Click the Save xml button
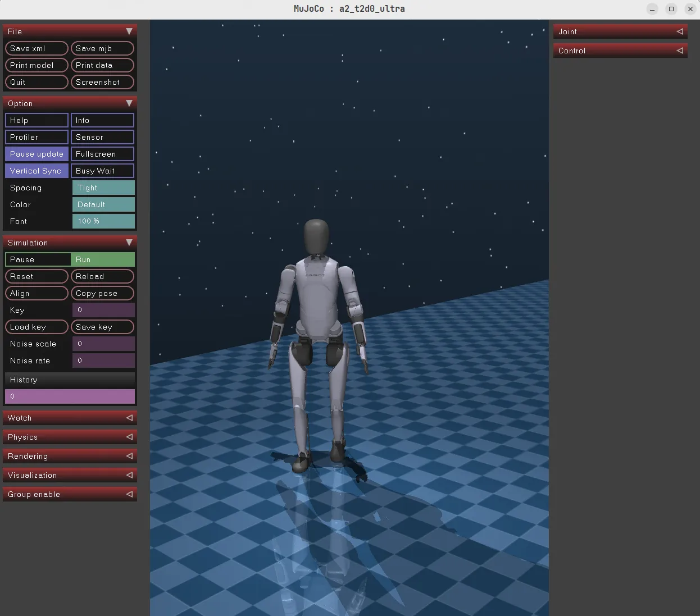 point(37,48)
